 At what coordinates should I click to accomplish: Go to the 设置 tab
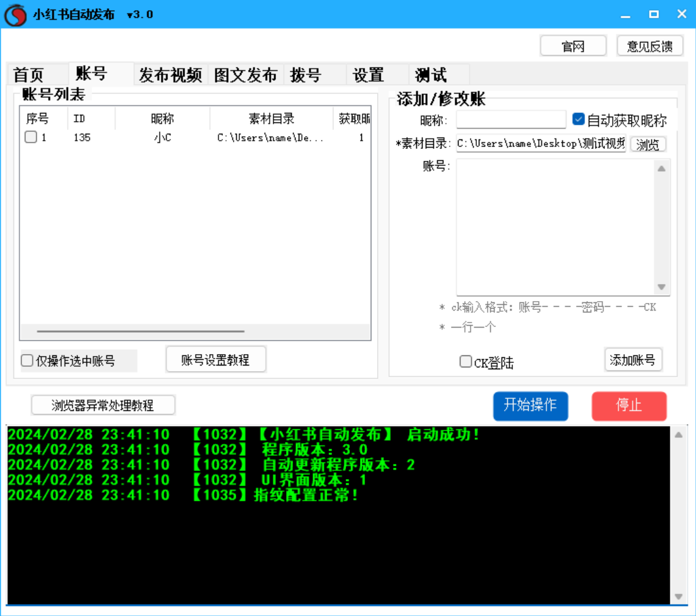(x=377, y=74)
